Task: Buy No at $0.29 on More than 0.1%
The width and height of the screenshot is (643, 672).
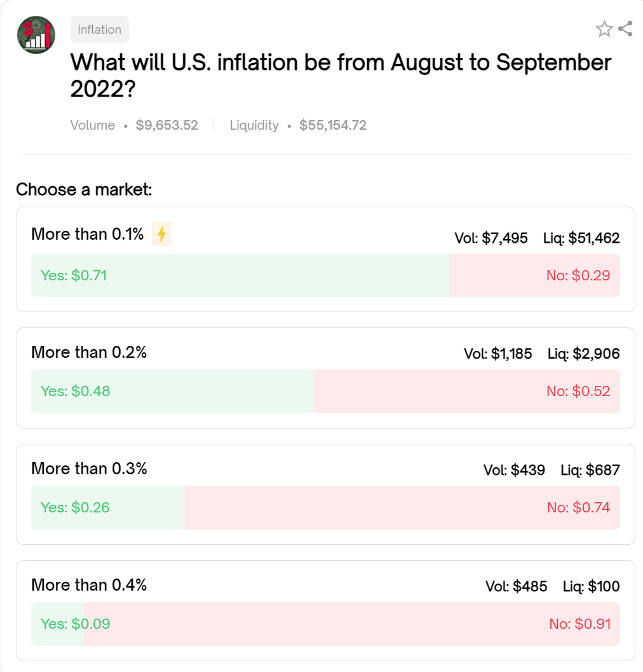Action: click(578, 275)
